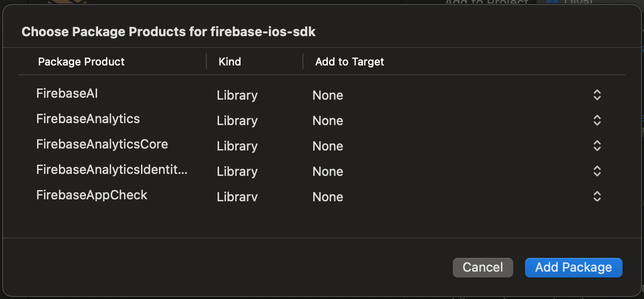Select the FirebaseAnalyticsCore package product
The image size is (644, 299).
[102, 144]
